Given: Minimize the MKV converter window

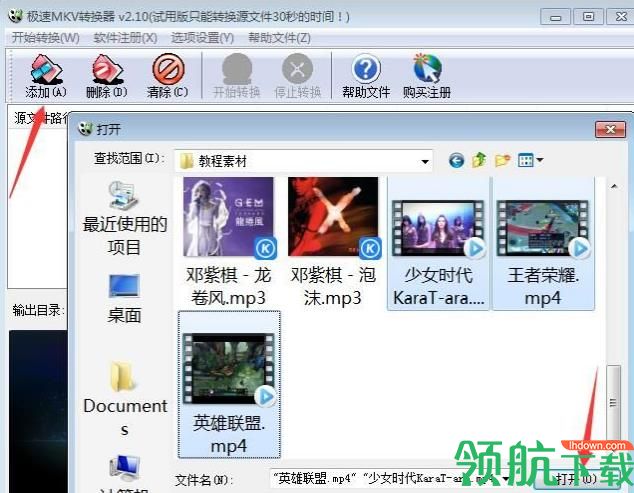Looking at the screenshot, I should point(556,17).
